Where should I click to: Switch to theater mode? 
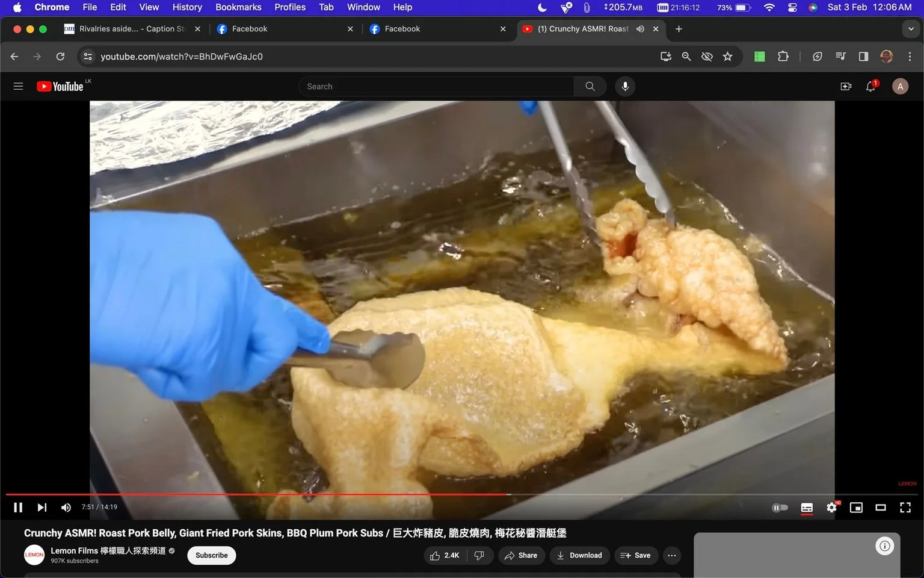881,508
